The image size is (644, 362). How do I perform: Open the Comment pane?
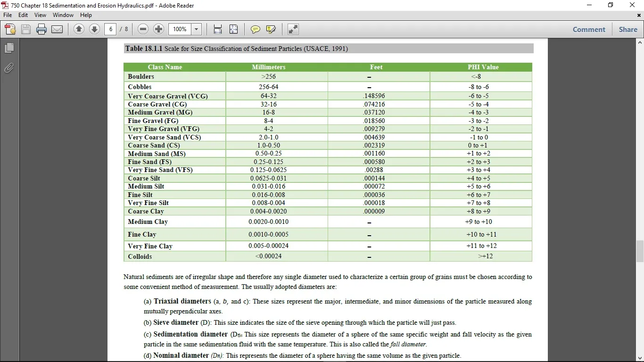[x=589, y=29]
